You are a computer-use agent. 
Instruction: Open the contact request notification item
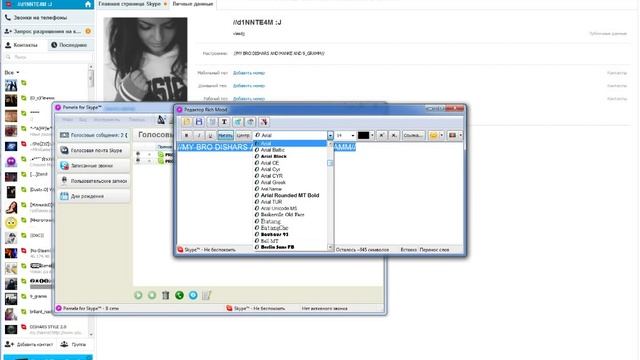click(47, 31)
